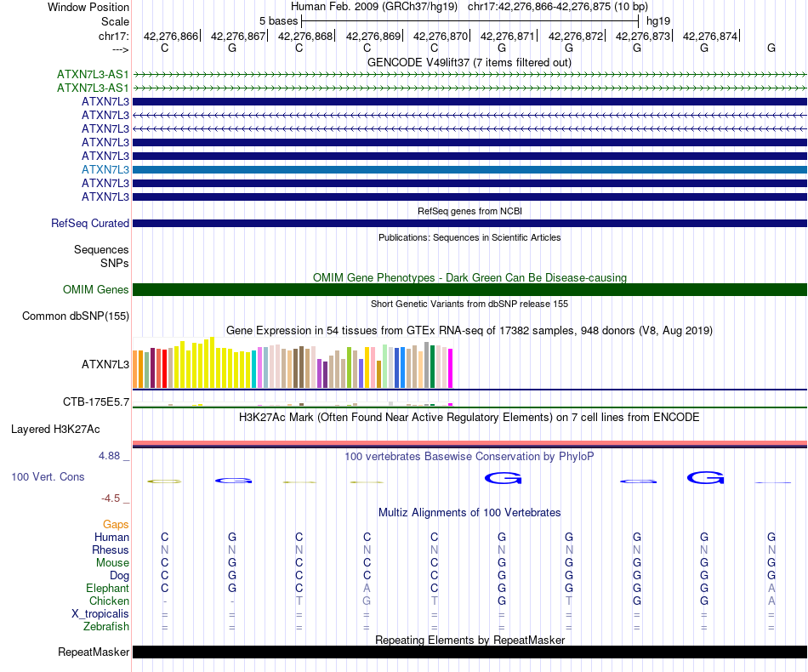Select the light-blue ATXN7L3 gene label

(x=105, y=169)
